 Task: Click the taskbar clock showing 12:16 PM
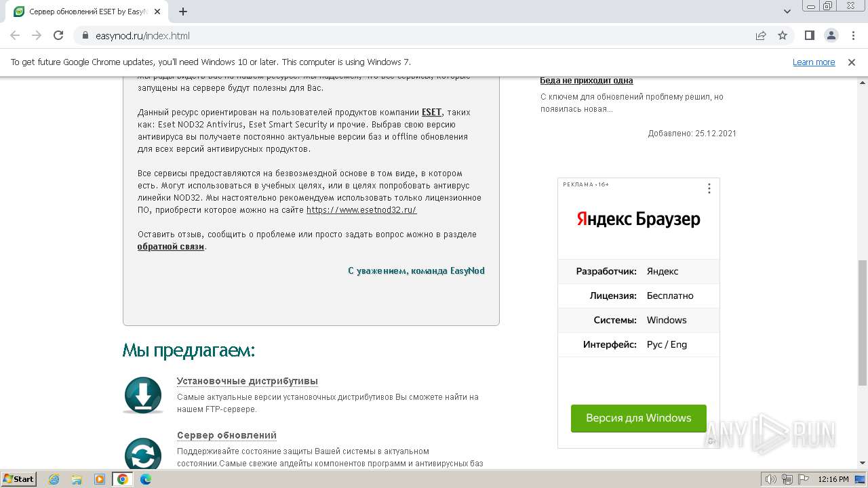pos(833,479)
